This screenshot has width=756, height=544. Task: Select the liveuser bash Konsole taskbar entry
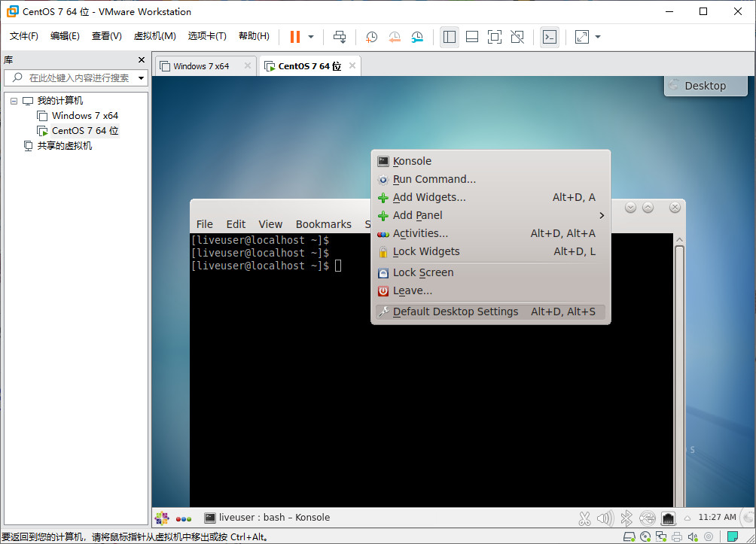point(267,518)
